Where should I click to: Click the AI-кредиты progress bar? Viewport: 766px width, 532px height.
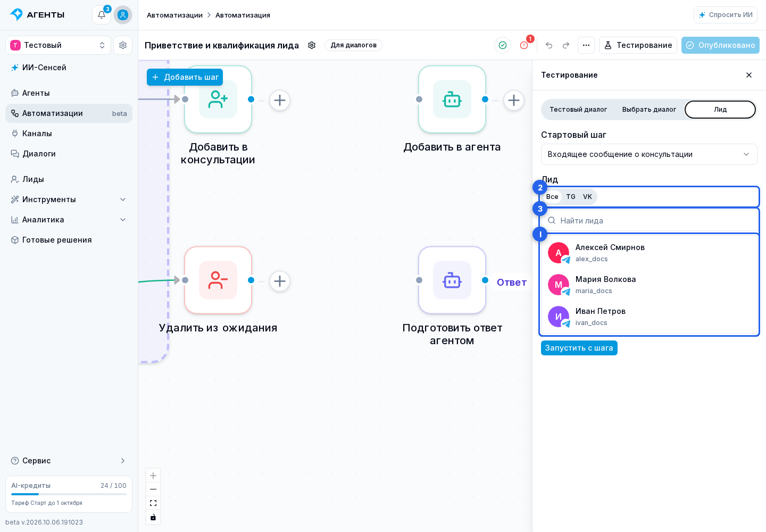[x=69, y=494]
